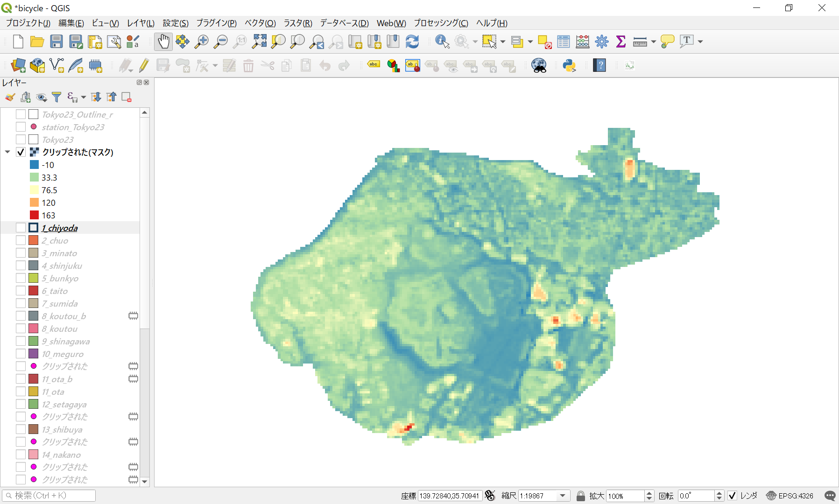The image size is (839, 504).
Task: Activate the Zoom In magnifier tool
Action: [202, 42]
